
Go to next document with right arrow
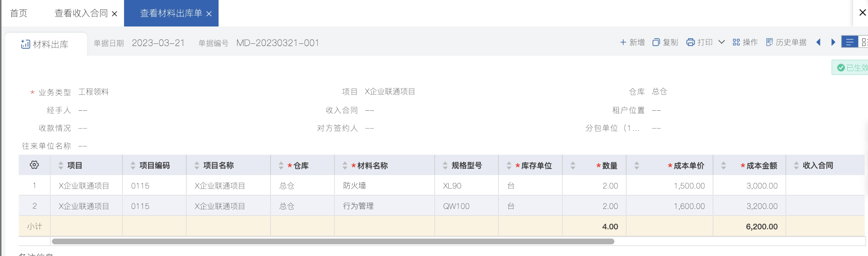point(833,42)
